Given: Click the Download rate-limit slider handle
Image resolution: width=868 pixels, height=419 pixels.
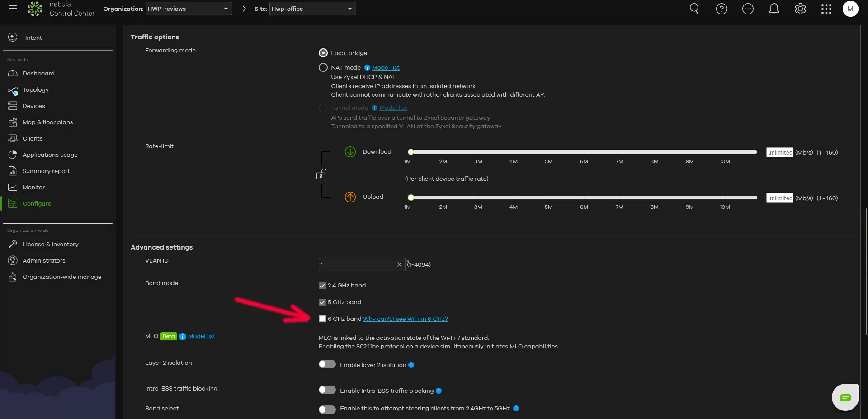Looking at the screenshot, I should 410,152.
